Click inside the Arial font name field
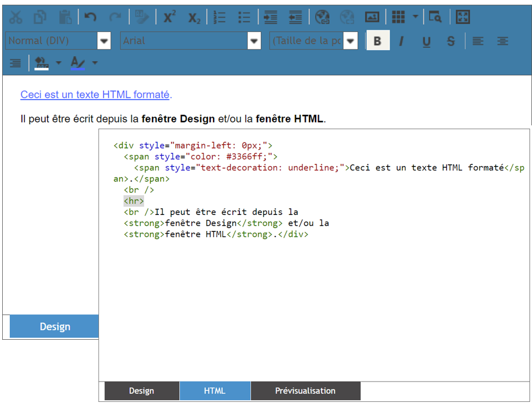 coord(184,41)
